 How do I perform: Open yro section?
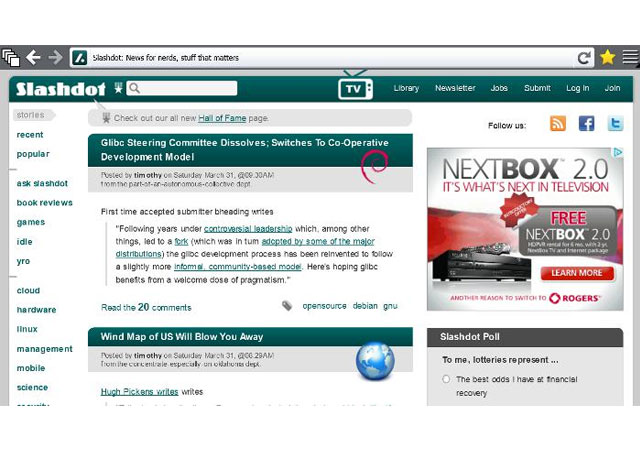pyautogui.click(x=23, y=261)
